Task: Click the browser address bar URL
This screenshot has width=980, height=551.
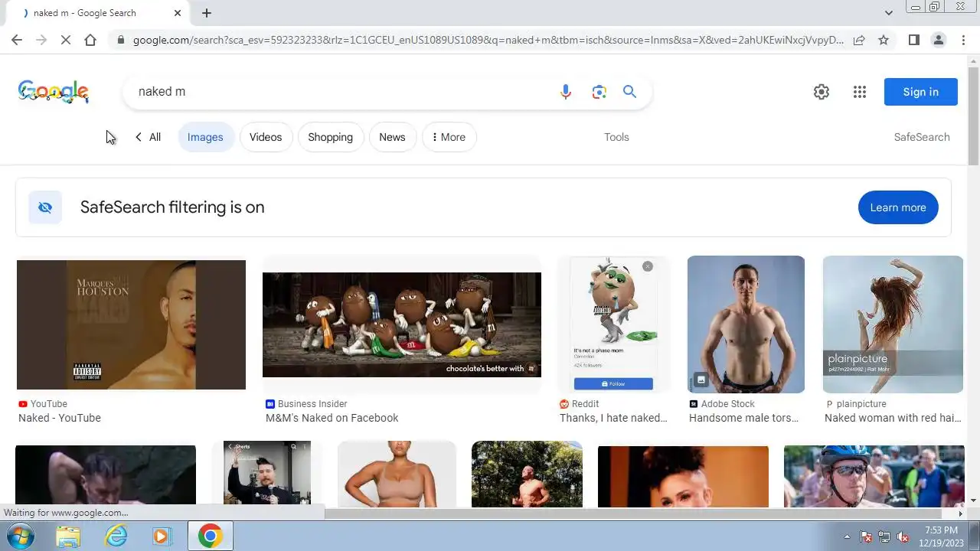Action: 488,40
